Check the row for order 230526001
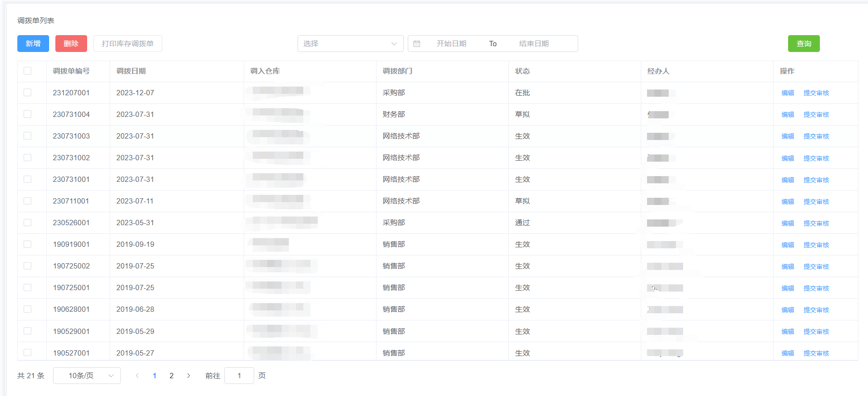This screenshot has width=868, height=396. [27, 222]
